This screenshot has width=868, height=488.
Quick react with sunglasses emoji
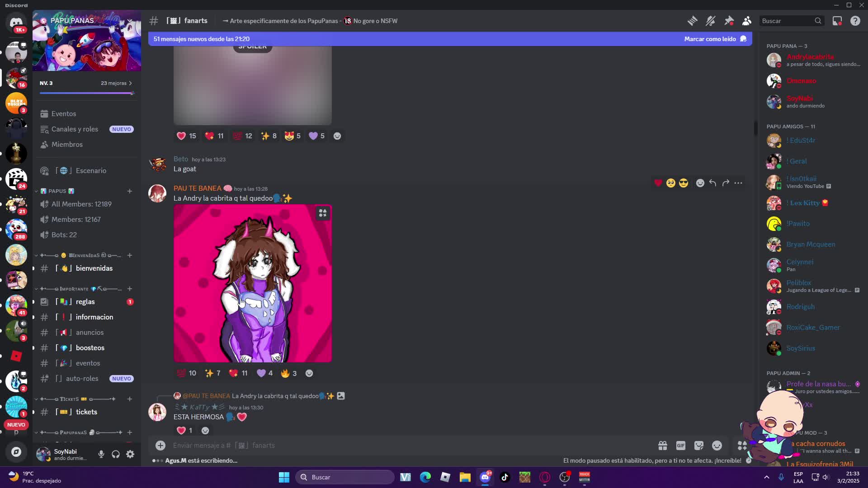[684, 183]
